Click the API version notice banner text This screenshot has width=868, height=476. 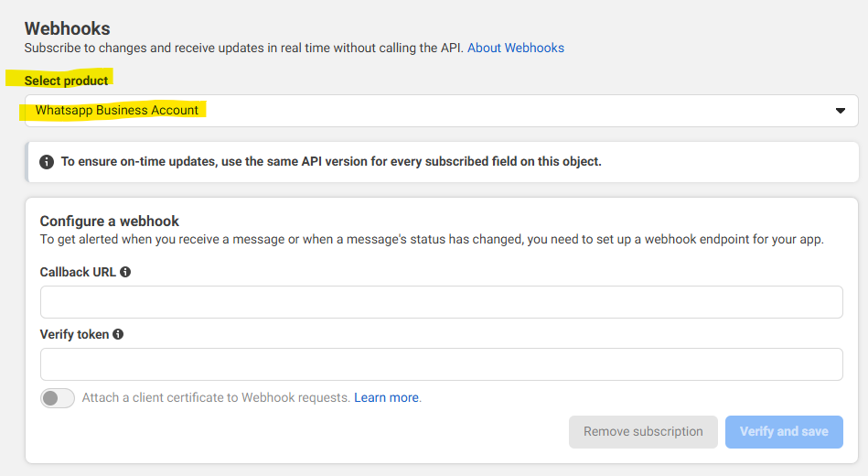pos(331,162)
